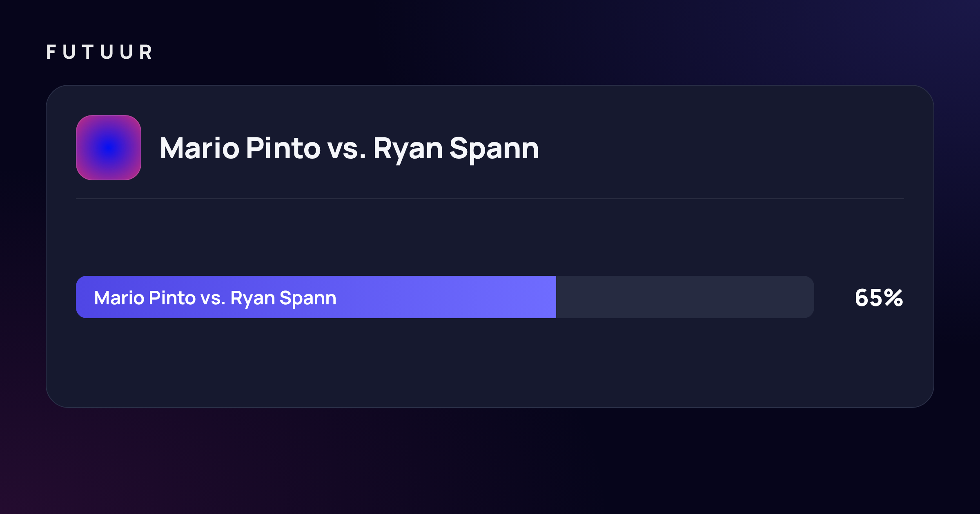
Task: Click the FUTUUR logo
Action: point(99,52)
